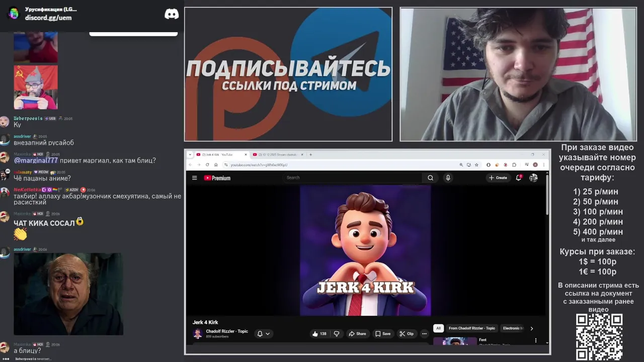Screen dimensions: 644x362
Task: Select the All filter chip
Action: 438,328
